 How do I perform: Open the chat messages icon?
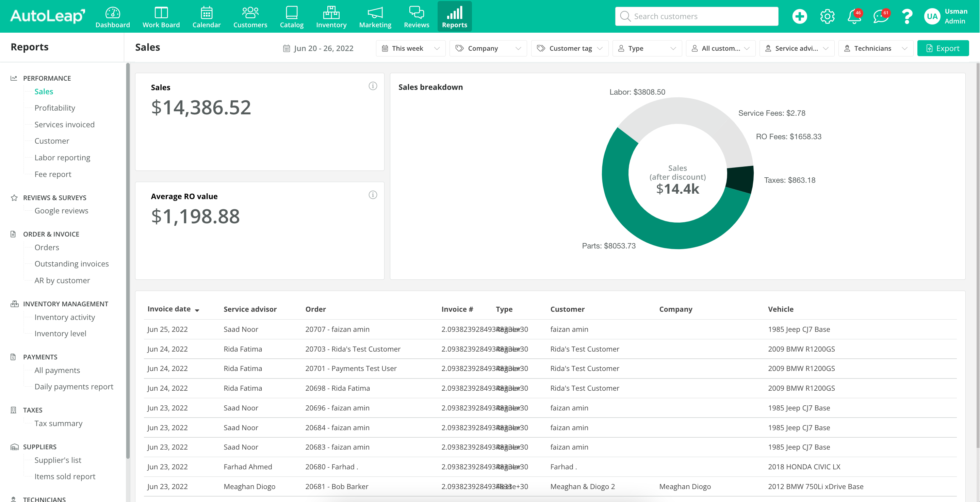point(880,16)
